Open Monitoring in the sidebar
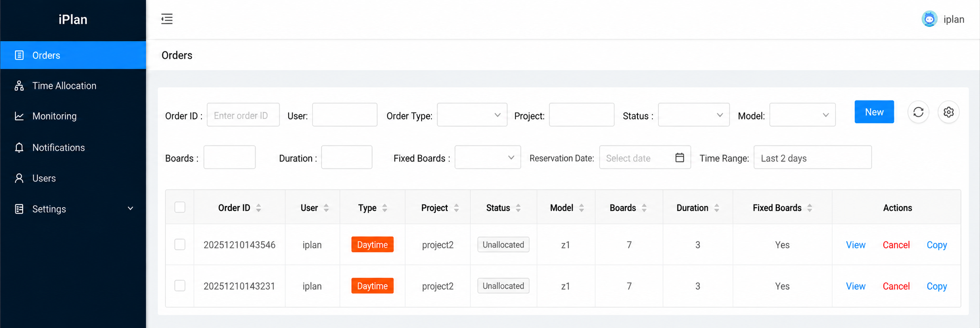The width and height of the screenshot is (980, 328). (x=73, y=116)
